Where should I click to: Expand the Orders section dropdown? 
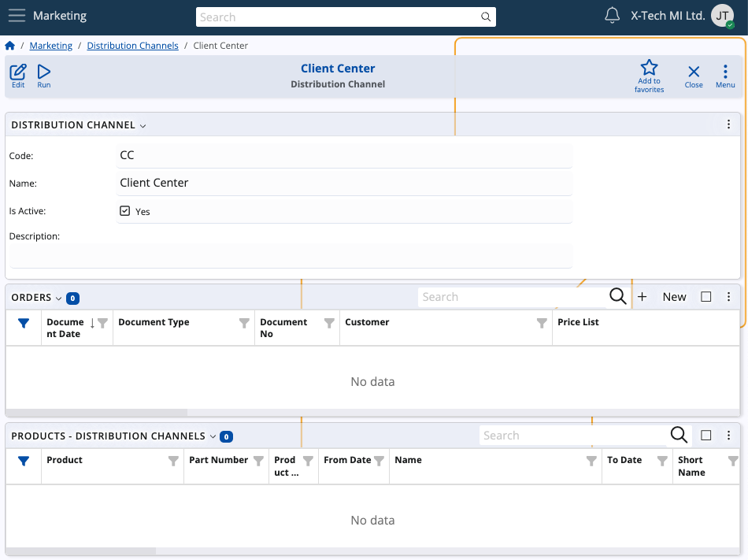pyautogui.click(x=59, y=299)
